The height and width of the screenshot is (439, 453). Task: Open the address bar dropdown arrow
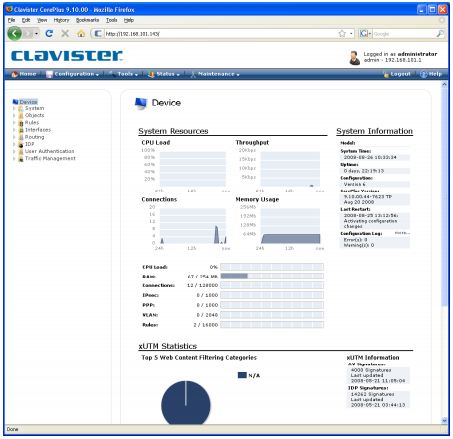351,34
